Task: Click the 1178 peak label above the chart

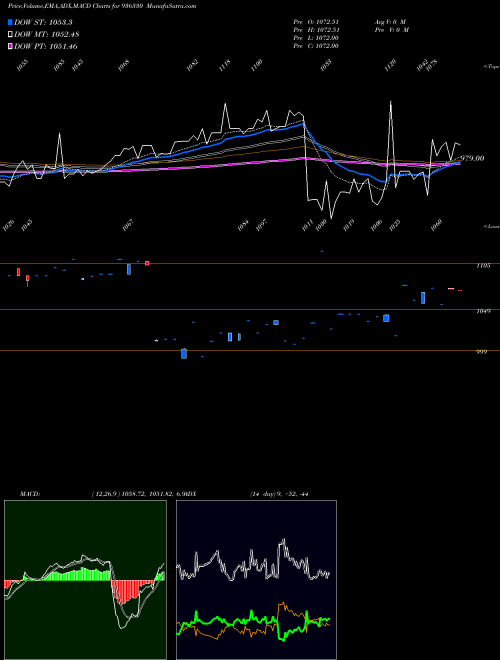Action: (x=225, y=66)
